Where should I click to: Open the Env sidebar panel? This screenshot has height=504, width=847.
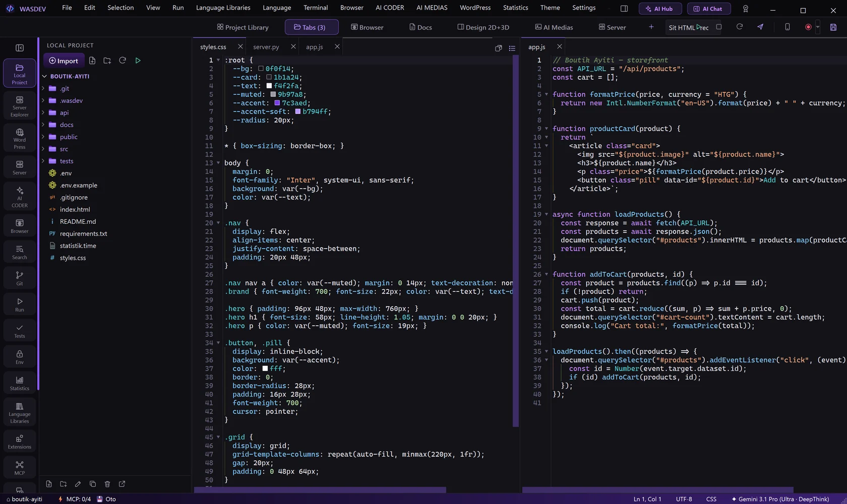coord(20,357)
